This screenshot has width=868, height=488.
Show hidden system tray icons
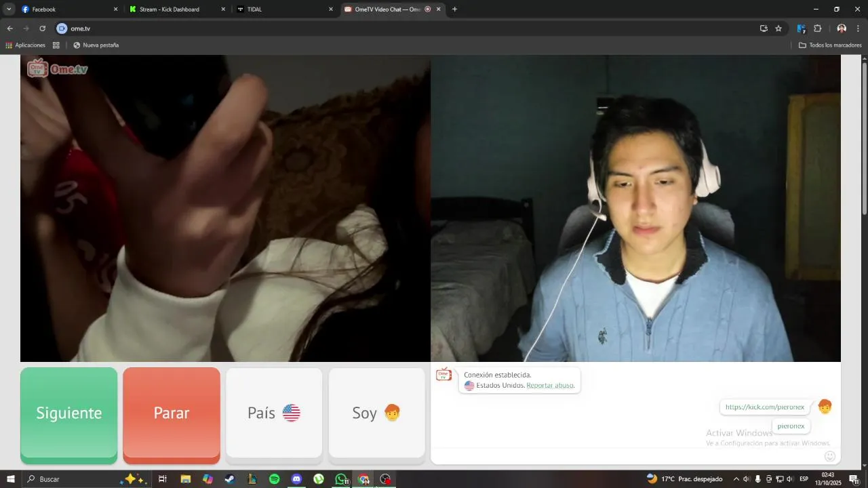[736, 479]
